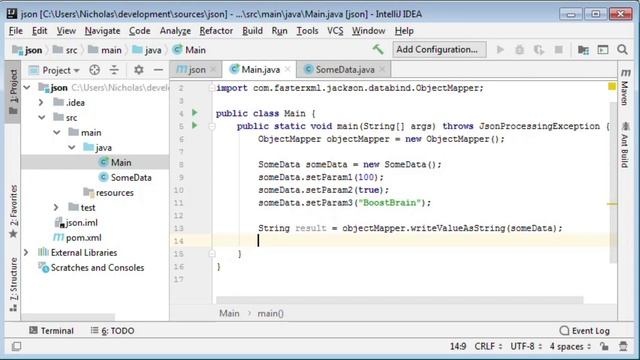Click the green Build Project hammer icon
The image size is (640, 360).
(378, 50)
